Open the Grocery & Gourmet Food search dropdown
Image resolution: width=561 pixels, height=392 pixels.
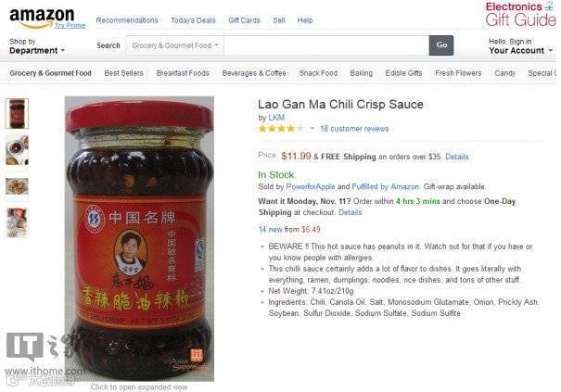click(x=174, y=45)
